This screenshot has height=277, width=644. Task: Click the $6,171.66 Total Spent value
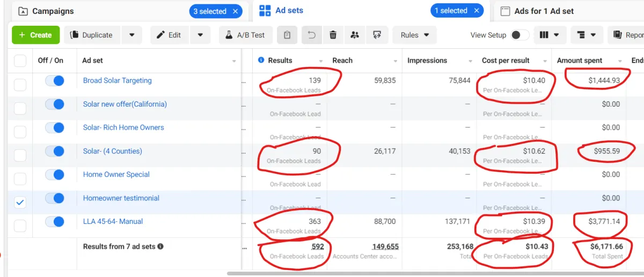tap(606, 246)
